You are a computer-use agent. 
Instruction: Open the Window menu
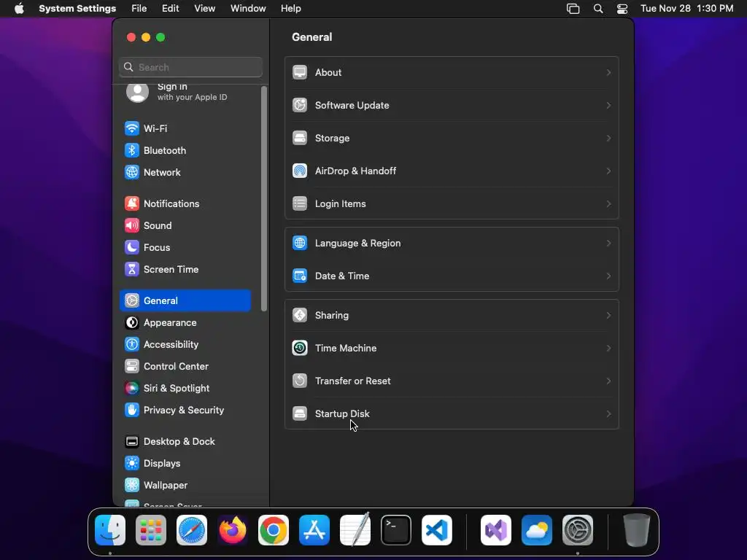click(x=248, y=9)
